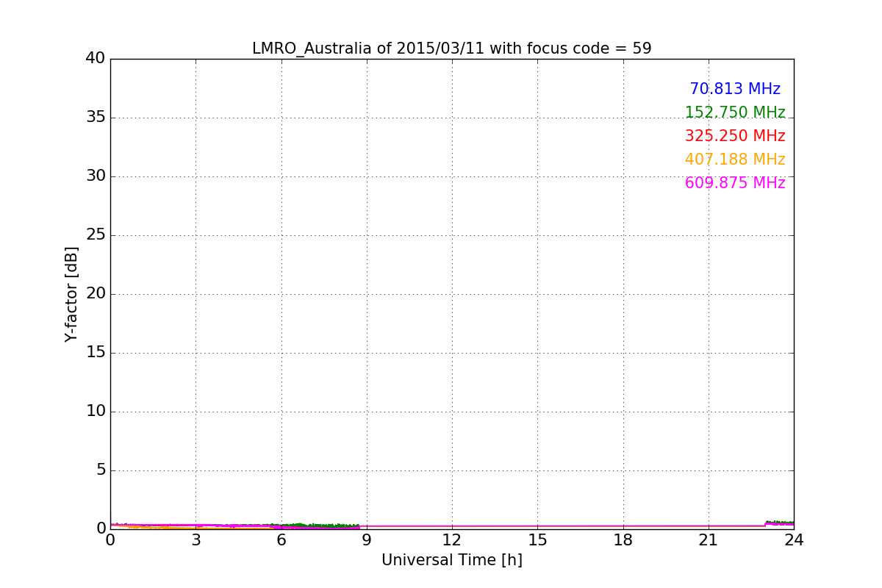Select the 152.750 MHz legend label
Image resolution: width=882 pixels, height=588 pixels.
735,112
